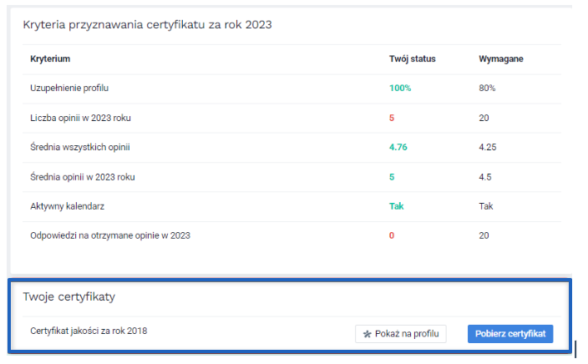Click the Pokaż na profilu button

click(401, 334)
